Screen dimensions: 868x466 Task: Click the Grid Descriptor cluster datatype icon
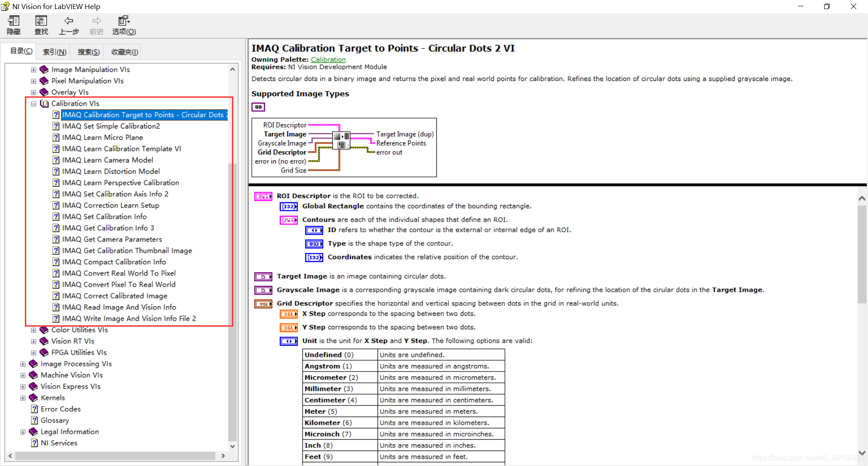(263, 304)
